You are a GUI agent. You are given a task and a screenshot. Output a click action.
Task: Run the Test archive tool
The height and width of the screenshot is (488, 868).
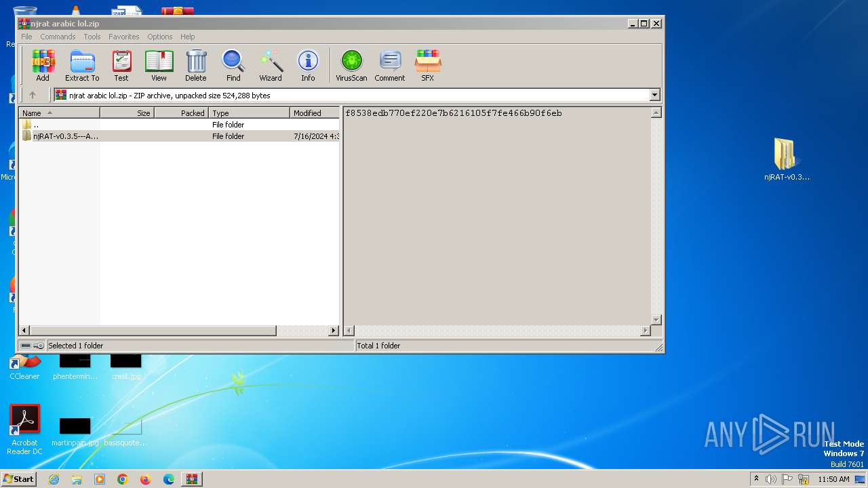coord(121,66)
